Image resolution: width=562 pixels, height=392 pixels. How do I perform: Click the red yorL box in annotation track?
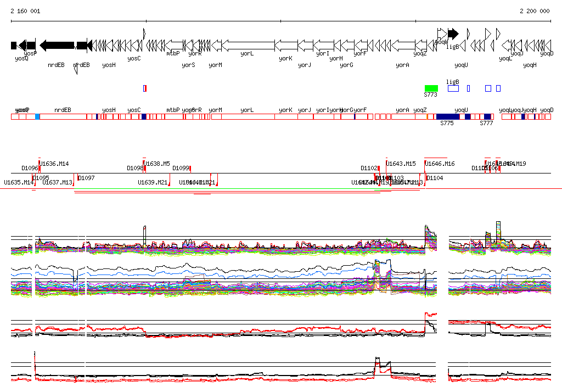[x=249, y=116]
